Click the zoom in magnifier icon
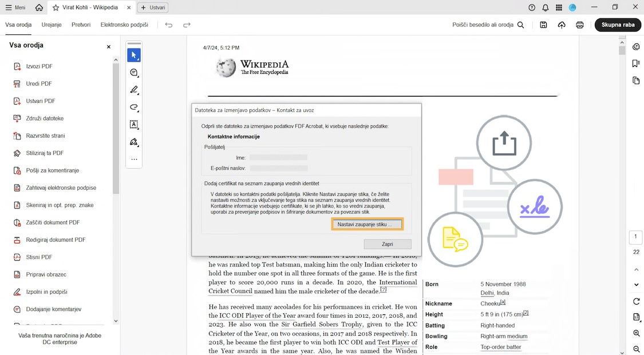Screen dimensions: 644x355 [x=636, y=333]
